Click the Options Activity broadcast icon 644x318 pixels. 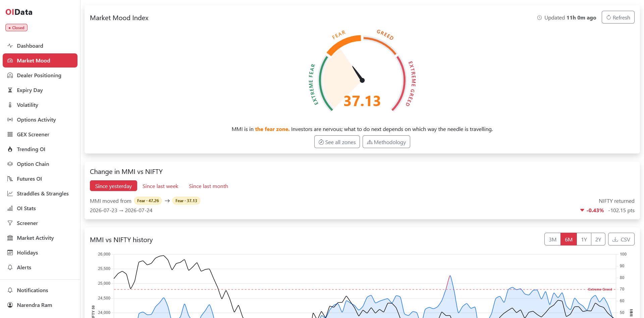click(x=10, y=120)
